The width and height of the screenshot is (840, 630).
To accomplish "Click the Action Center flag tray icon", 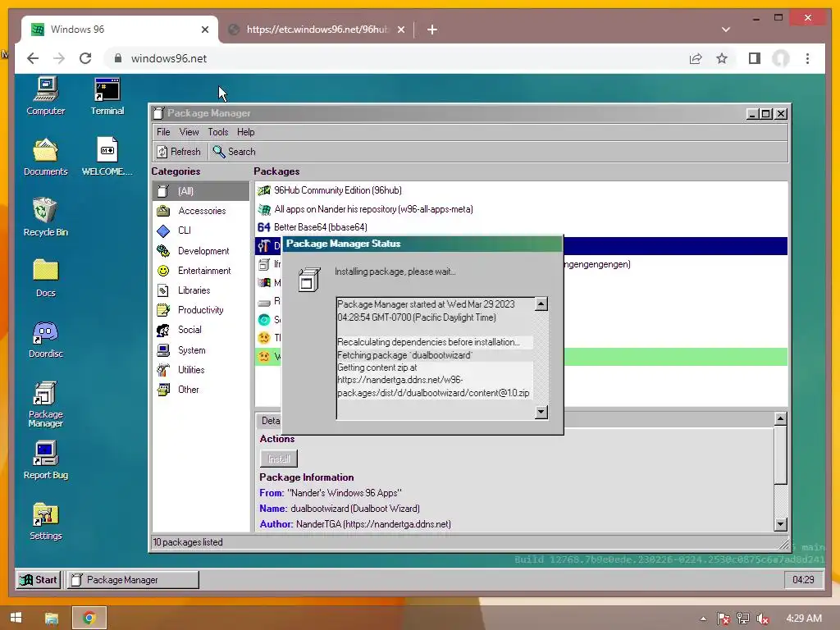I will pos(724,619).
